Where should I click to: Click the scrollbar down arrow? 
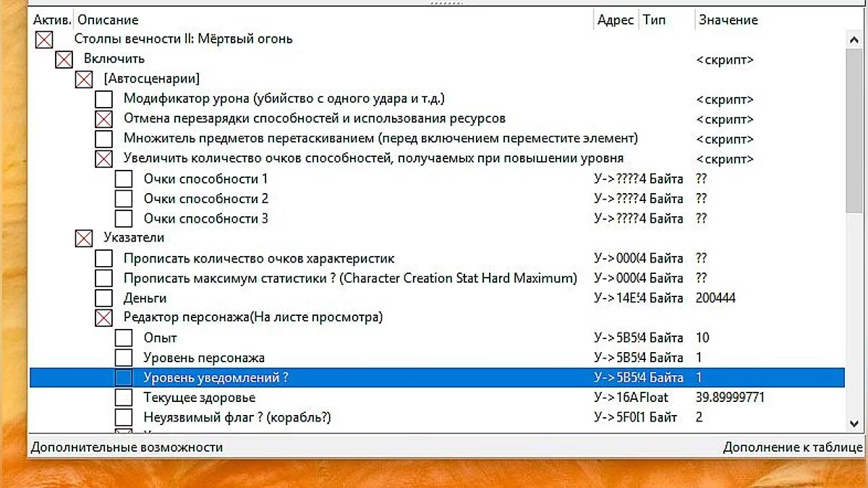[x=854, y=423]
